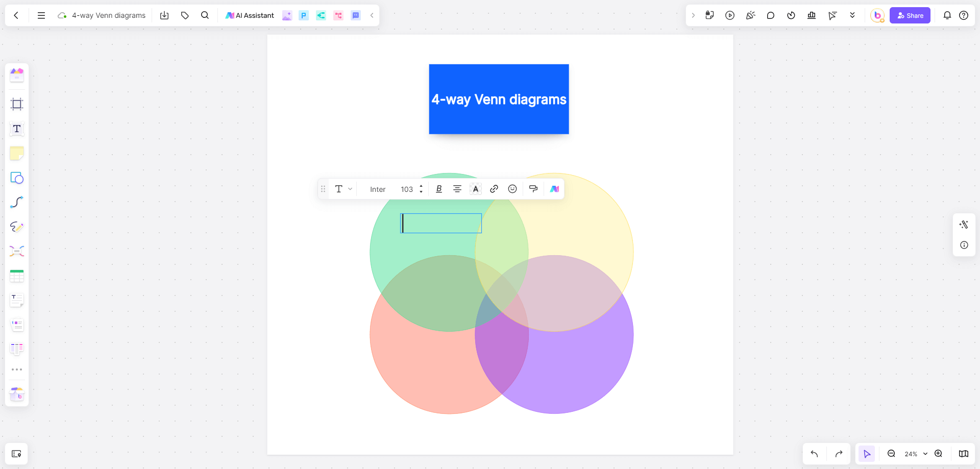The image size is (980, 469).
Task: Click the blue-purple chat icon in top bar
Action: pos(356,15)
